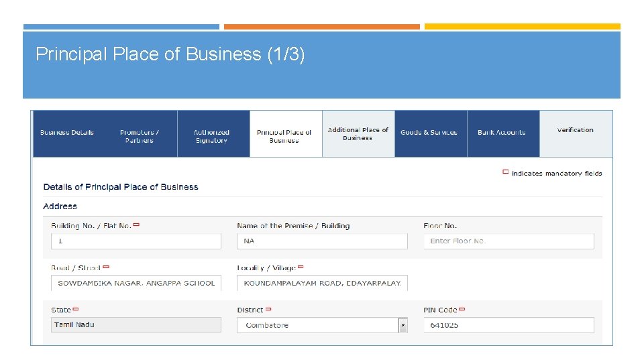This screenshot has height=362, width=644.
Task: Click the Details of Principal Place of Business heading
Action: coord(121,187)
